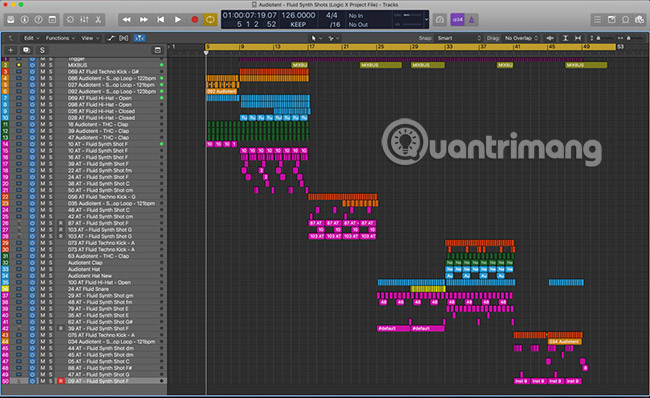This screenshot has height=398, width=650.
Task: Open the media Browsers icon
Action: pos(639,19)
